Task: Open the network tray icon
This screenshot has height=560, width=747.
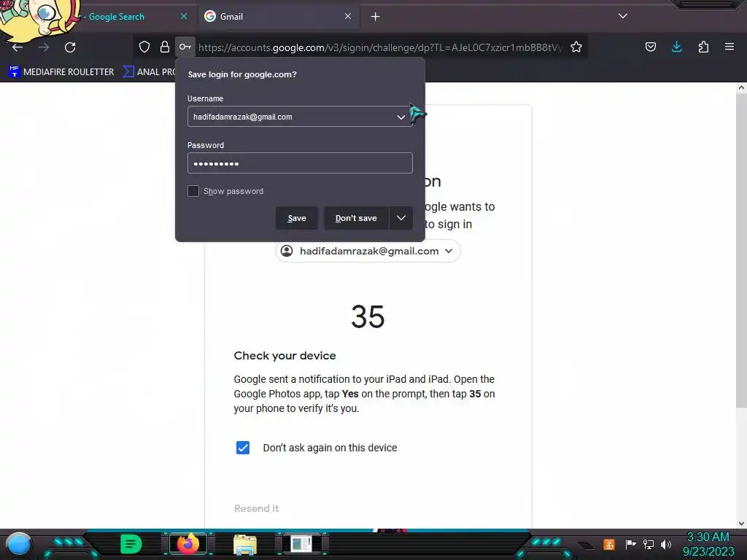Action: [x=649, y=544]
